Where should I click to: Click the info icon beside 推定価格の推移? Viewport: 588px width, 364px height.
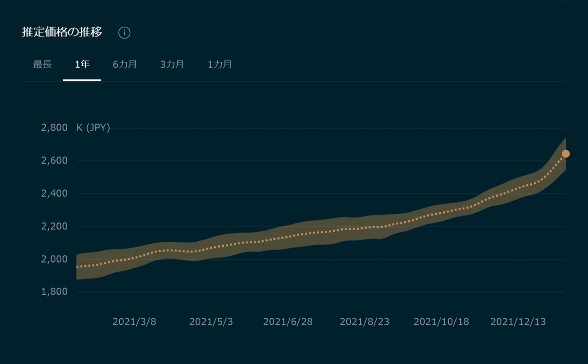pos(124,33)
